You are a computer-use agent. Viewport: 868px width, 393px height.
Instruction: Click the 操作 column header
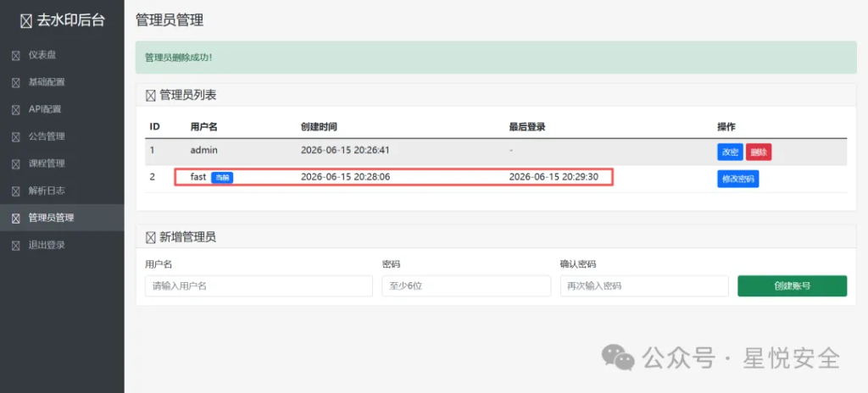tap(726, 127)
